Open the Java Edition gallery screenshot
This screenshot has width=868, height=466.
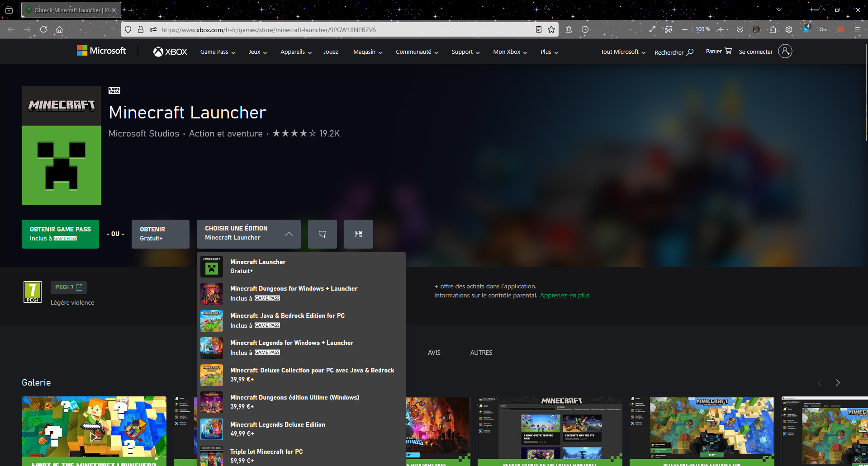pyautogui.click(x=702, y=431)
